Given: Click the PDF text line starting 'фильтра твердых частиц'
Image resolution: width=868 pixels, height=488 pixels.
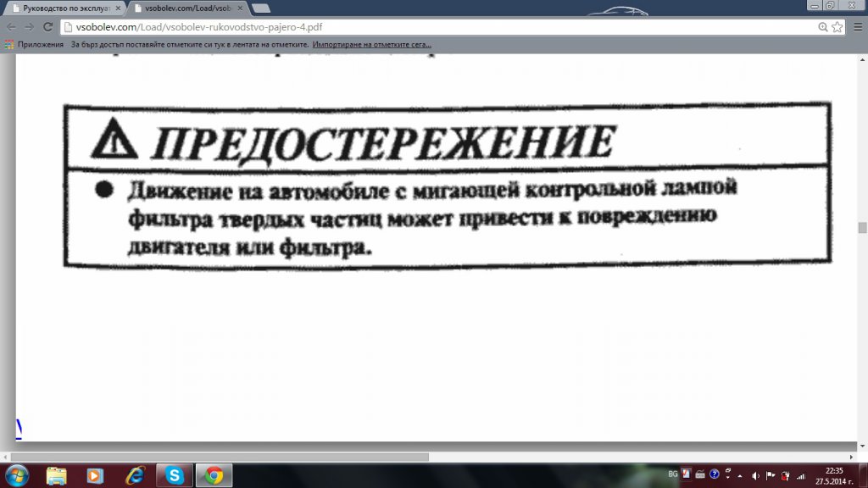Looking at the screenshot, I should pos(423,218).
